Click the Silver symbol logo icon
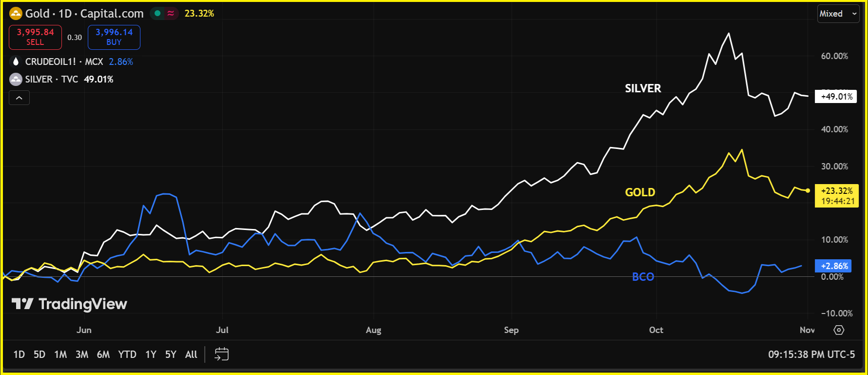868x375 pixels. (x=16, y=79)
